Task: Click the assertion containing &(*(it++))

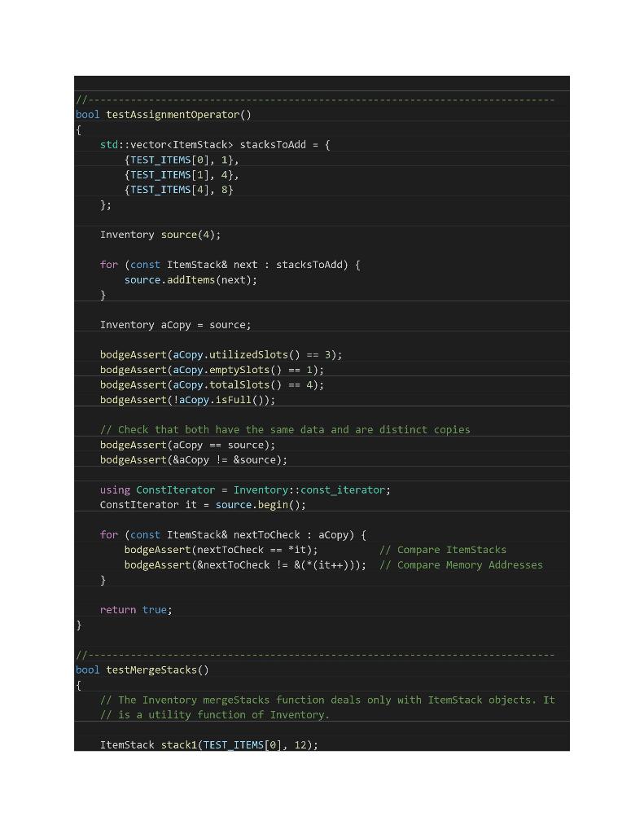Action: [x=246, y=565]
